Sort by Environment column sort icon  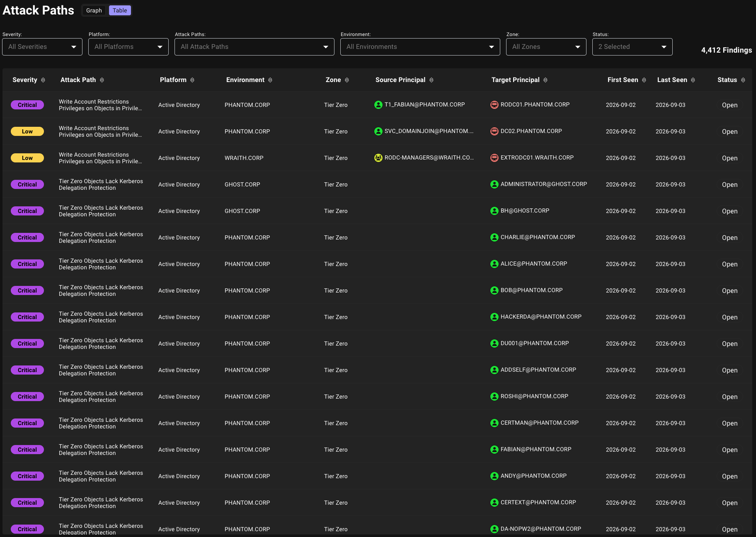[x=270, y=80]
